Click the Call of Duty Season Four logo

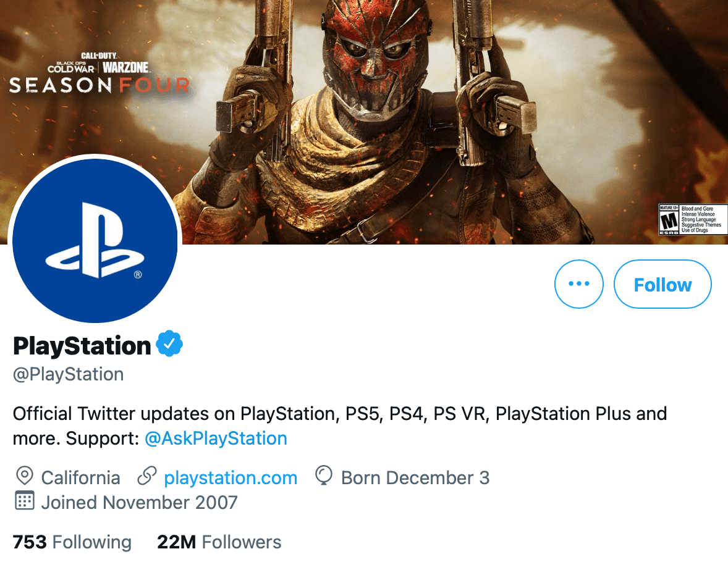pos(99,73)
